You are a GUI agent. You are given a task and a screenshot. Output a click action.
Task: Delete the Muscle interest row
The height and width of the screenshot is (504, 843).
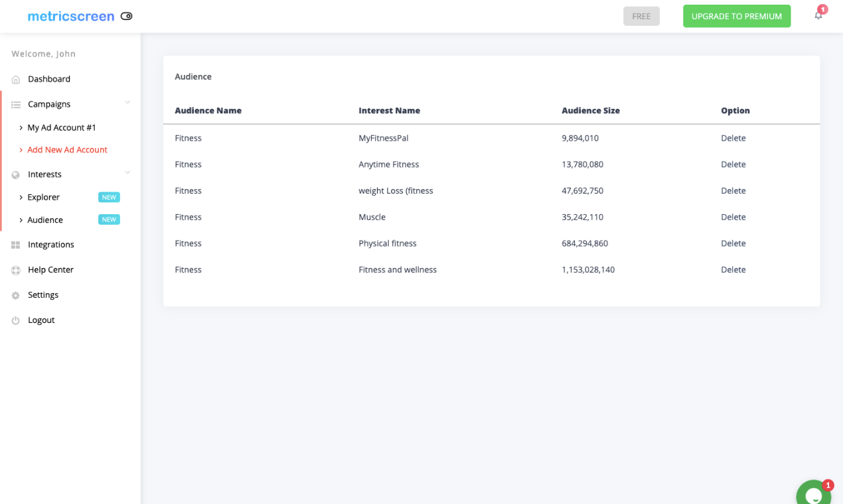[733, 217]
